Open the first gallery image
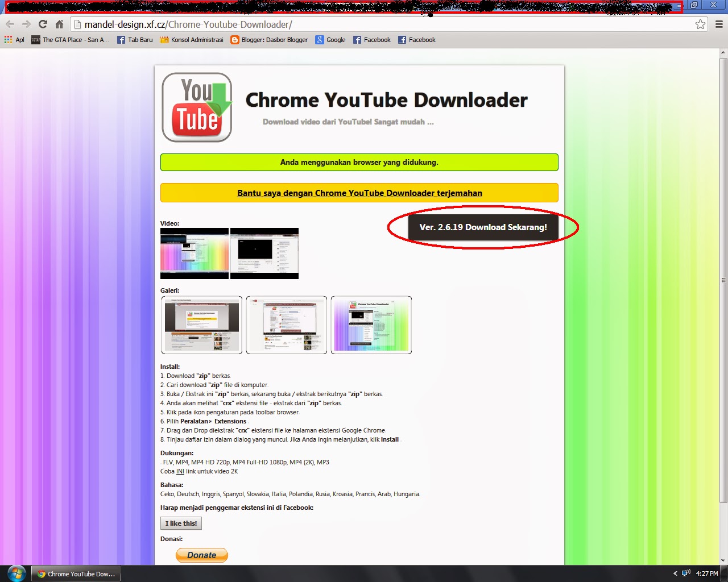The width and height of the screenshot is (728, 582). [202, 325]
